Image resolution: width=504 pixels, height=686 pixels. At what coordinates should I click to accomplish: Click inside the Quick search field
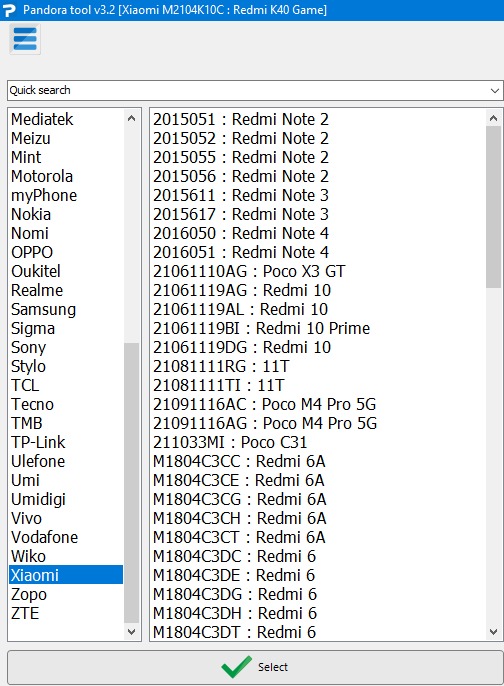click(247, 91)
